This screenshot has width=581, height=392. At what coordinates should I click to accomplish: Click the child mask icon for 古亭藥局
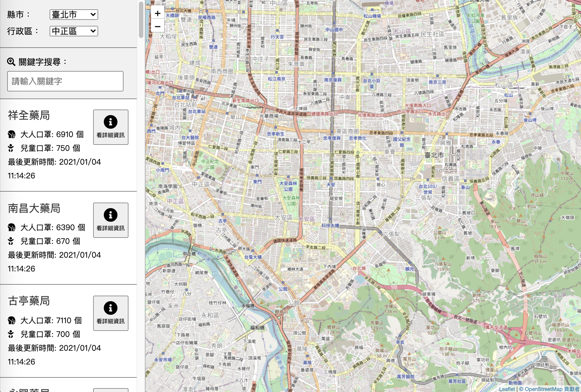click(x=11, y=334)
